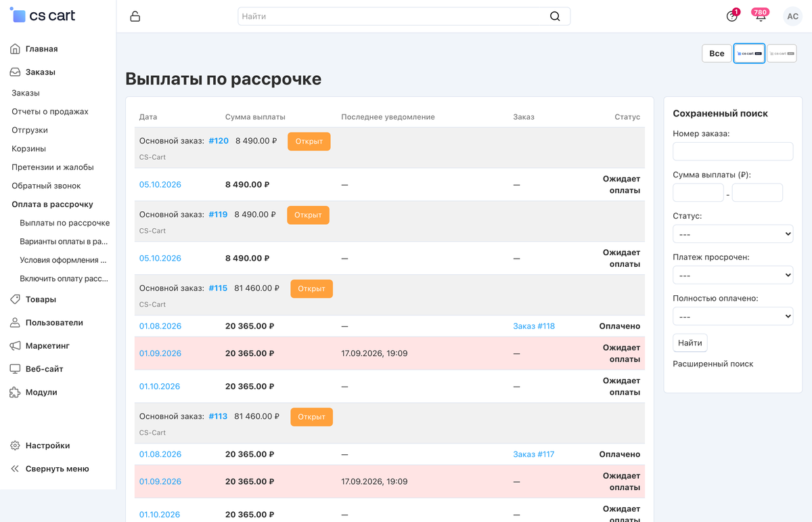The height and width of the screenshot is (522, 812).
Task: Open 01.08.2026 payment under order #115
Action: (160, 326)
